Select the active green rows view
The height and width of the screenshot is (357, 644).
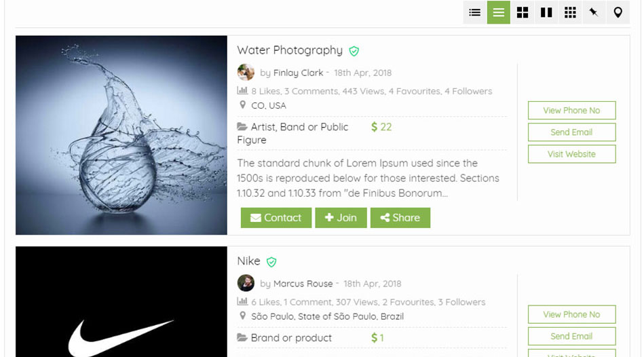point(499,12)
